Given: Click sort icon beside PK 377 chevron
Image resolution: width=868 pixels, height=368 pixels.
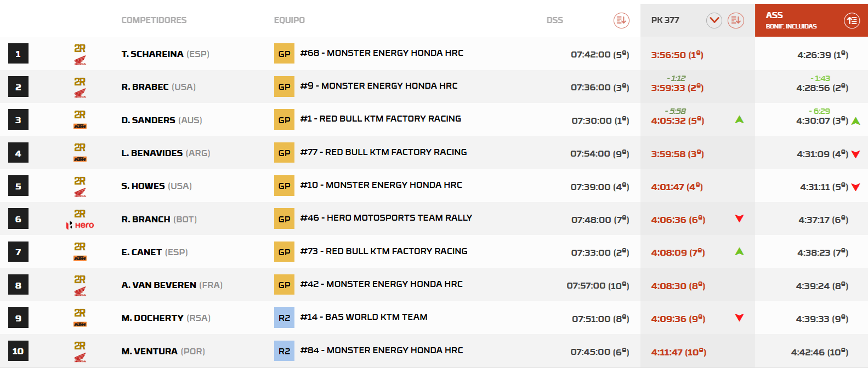Looking at the screenshot, I should tap(735, 20).
